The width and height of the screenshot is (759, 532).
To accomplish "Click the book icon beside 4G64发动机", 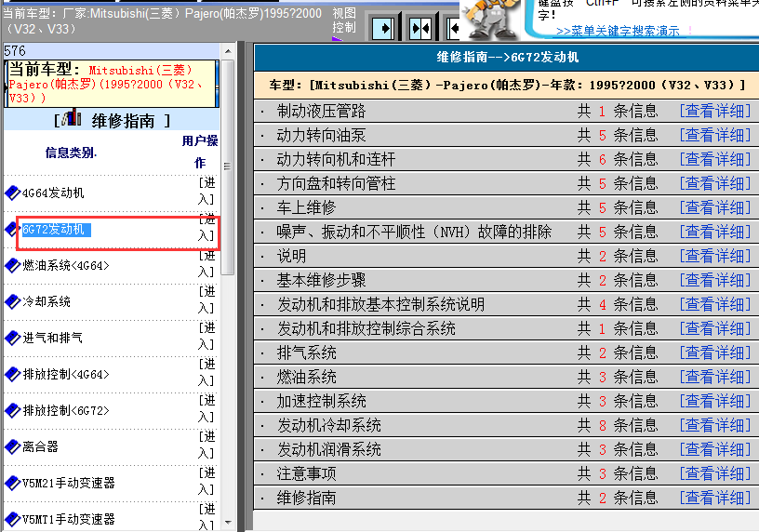I will point(12,193).
